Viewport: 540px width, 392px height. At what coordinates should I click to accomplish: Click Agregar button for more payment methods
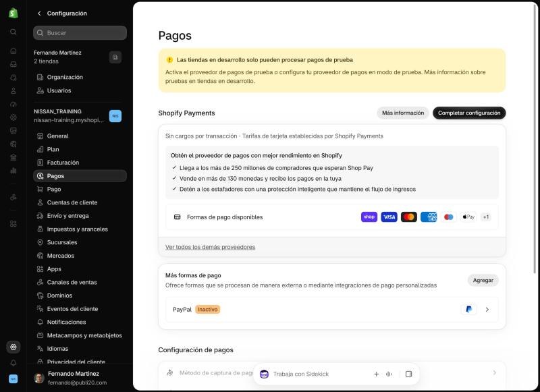(x=483, y=280)
